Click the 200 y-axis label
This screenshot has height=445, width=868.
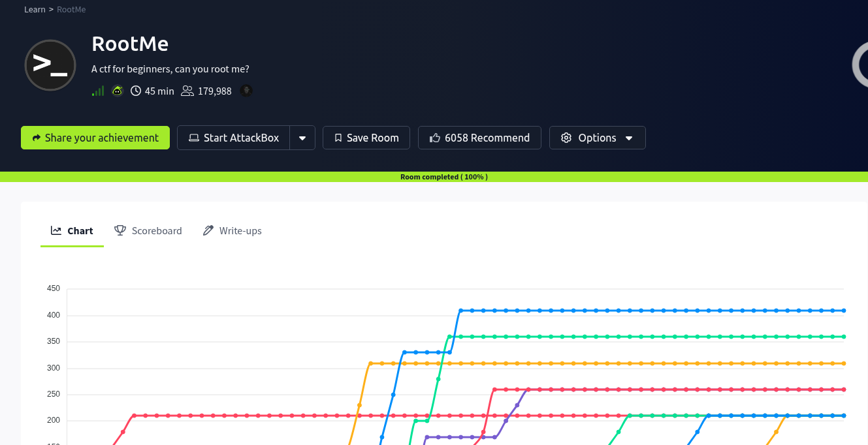pyautogui.click(x=54, y=420)
